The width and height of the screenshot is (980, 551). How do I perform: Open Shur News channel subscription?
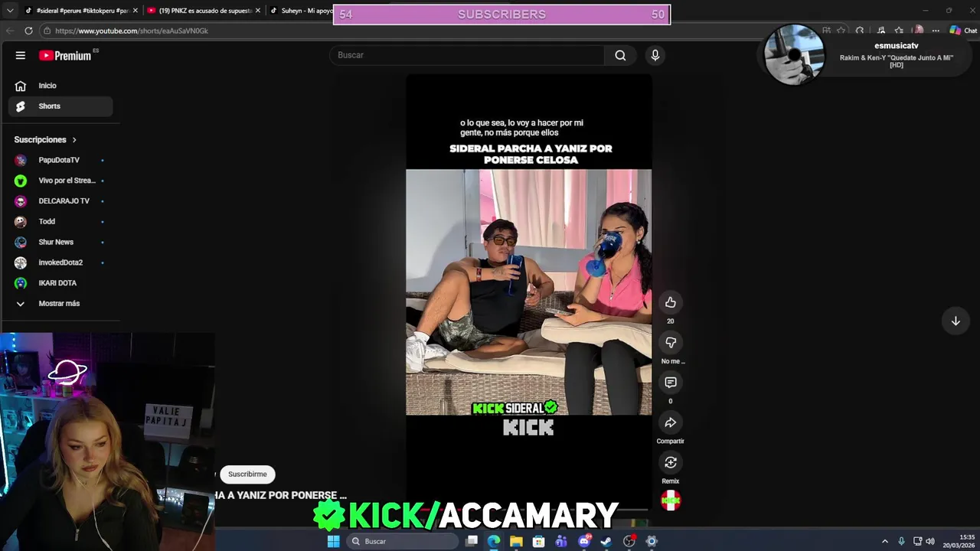(x=60, y=242)
